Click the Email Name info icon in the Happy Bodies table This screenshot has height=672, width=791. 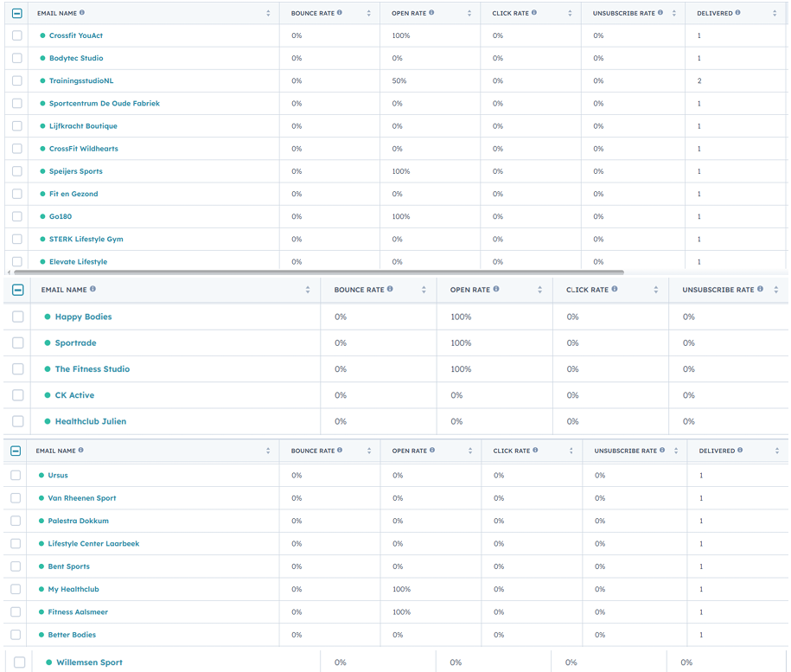(92, 289)
